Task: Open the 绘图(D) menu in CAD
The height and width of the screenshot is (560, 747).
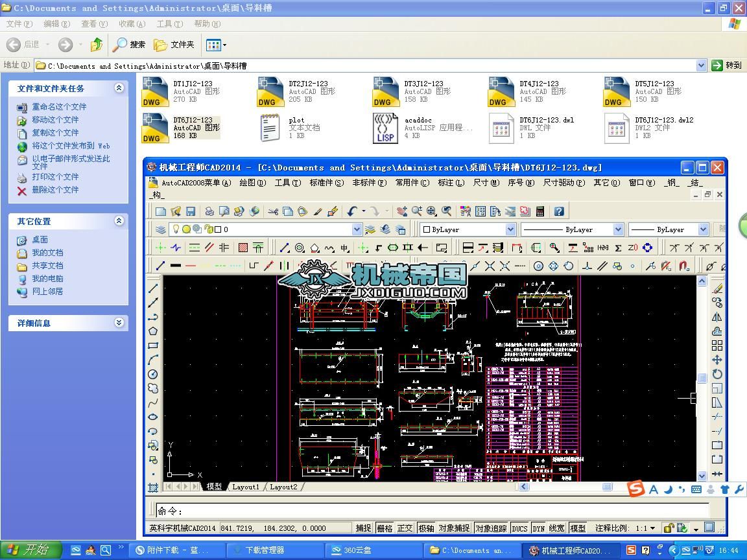Action: pyautogui.click(x=252, y=183)
